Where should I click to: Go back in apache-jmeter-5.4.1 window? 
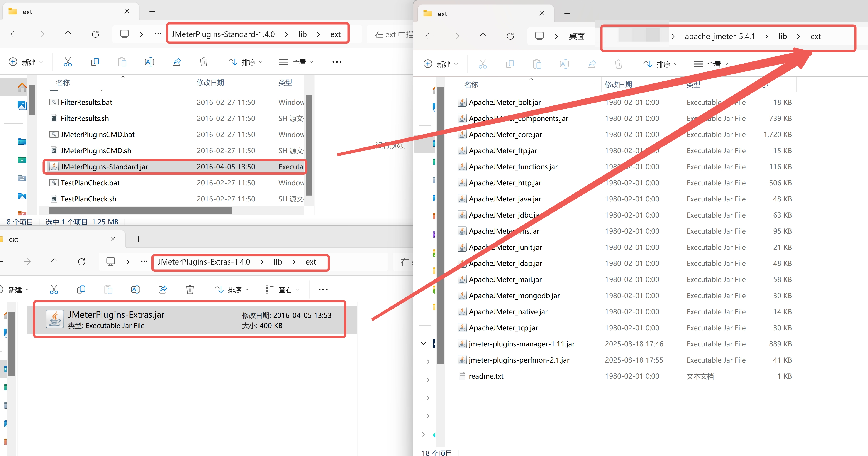pyautogui.click(x=429, y=36)
